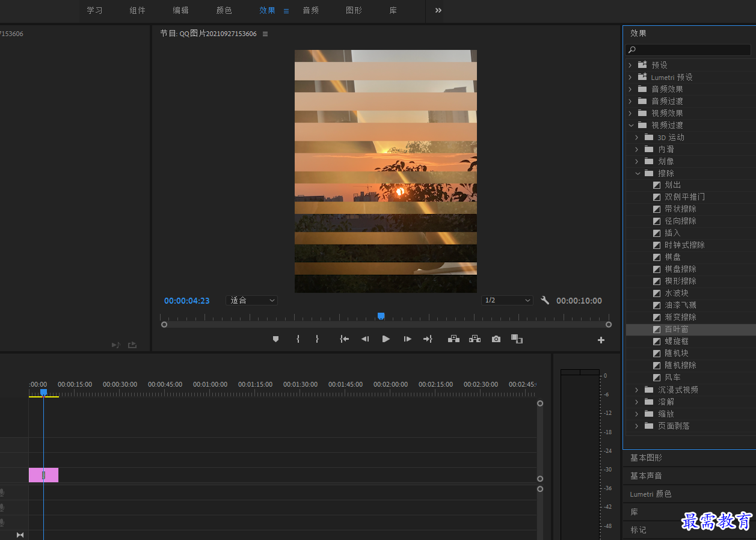Switch to the 颜色 workspace
756x540 pixels.
pos(224,11)
